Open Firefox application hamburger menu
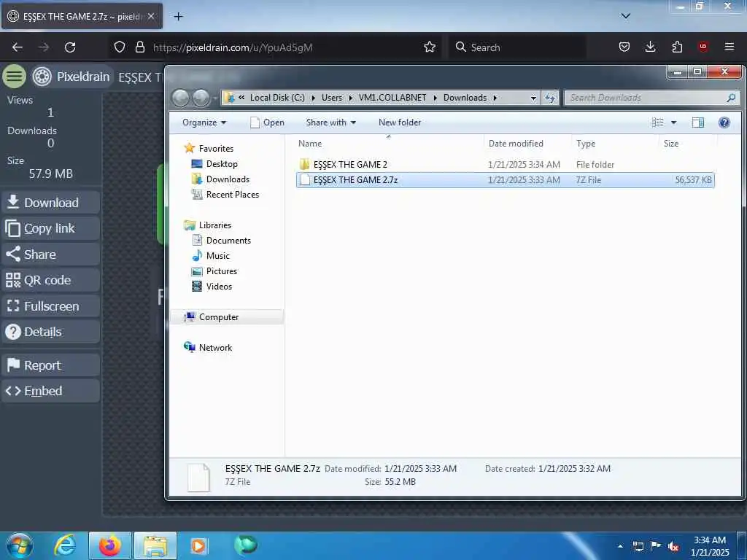747x560 pixels. pos(729,47)
